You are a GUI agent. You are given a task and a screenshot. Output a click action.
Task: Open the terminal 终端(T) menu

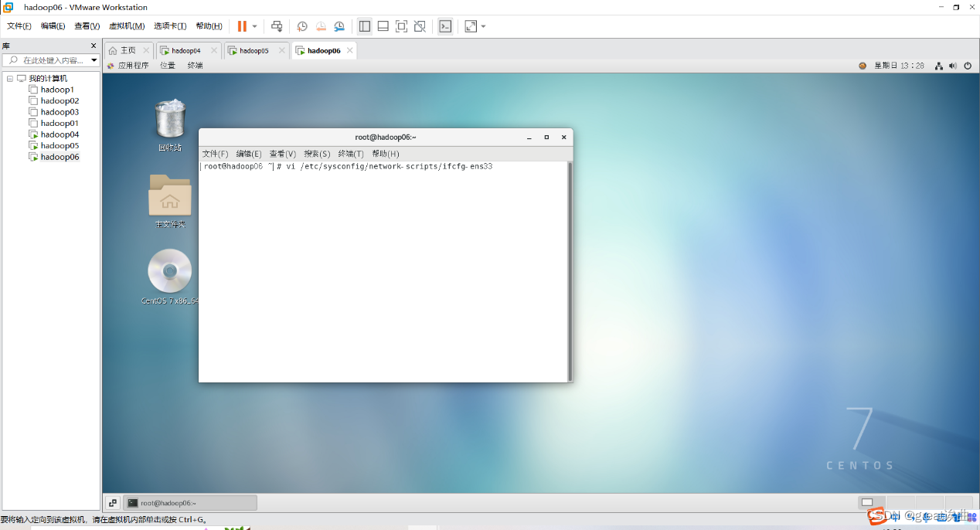tap(351, 154)
